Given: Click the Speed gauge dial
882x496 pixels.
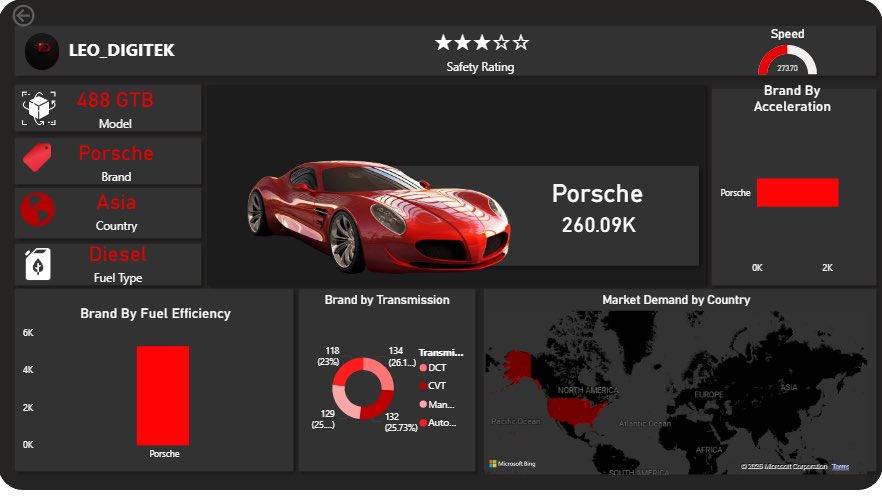Looking at the screenshot, I should [787, 60].
